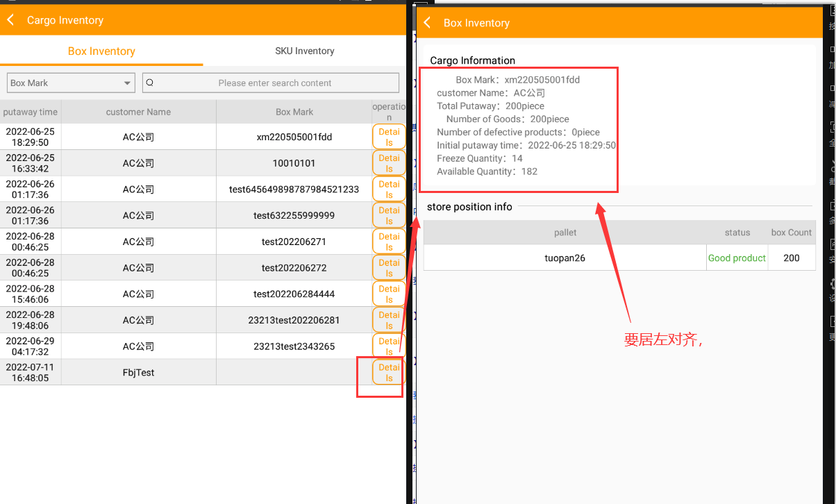Open Details for box mark 10010101
836x504 pixels.
pyautogui.click(x=389, y=163)
